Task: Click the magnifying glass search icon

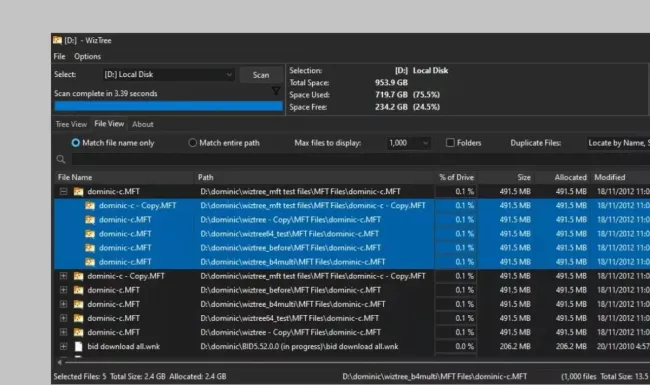Action: point(61,159)
